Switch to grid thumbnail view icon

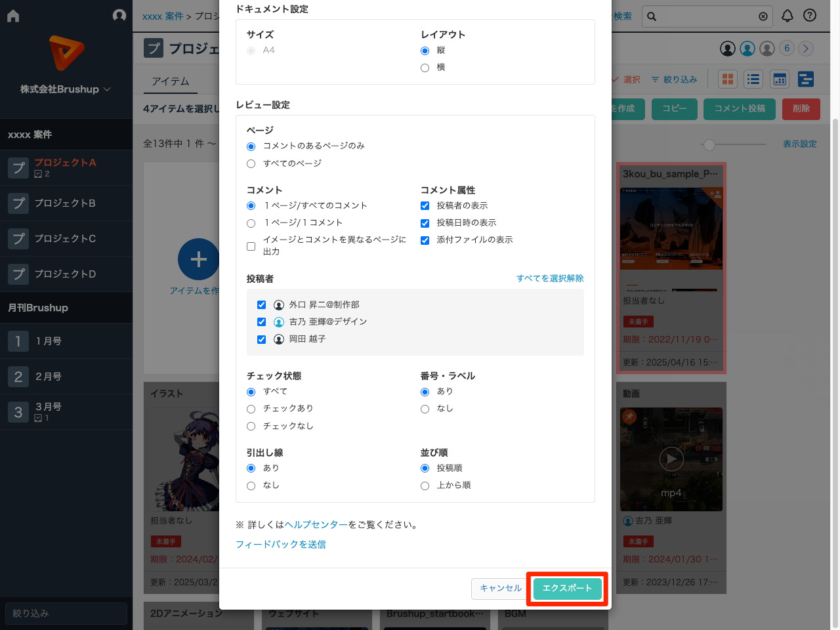(x=728, y=79)
